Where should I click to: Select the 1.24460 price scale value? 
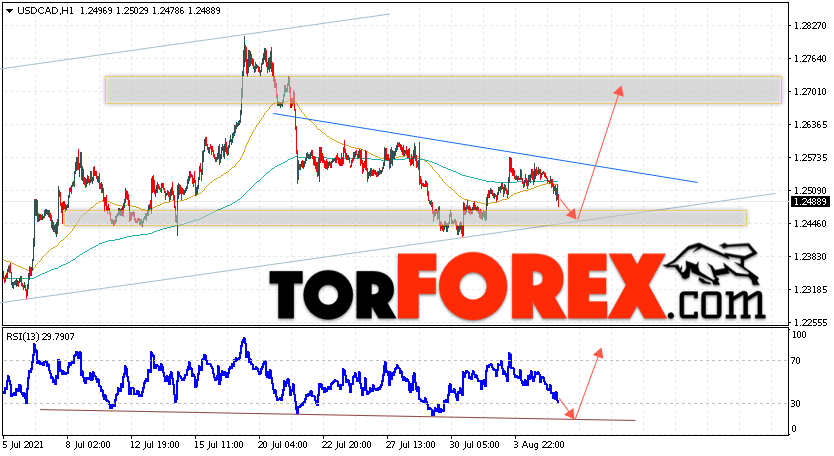pos(810,223)
